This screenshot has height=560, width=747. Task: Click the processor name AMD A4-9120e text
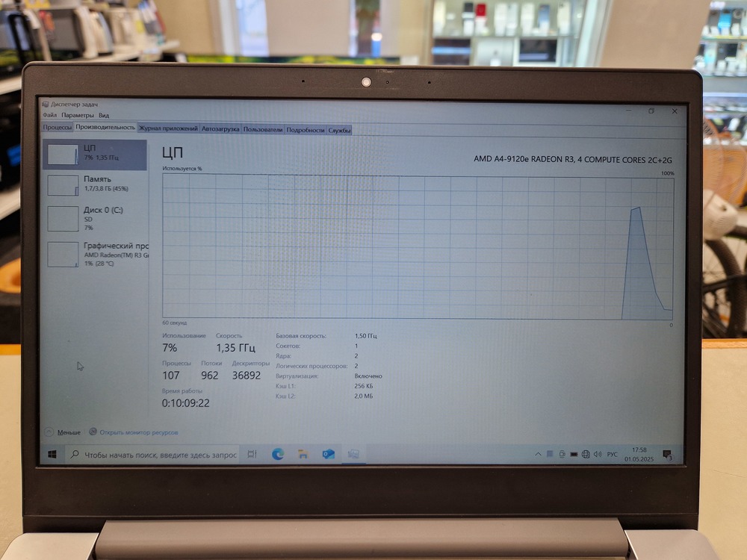click(573, 159)
